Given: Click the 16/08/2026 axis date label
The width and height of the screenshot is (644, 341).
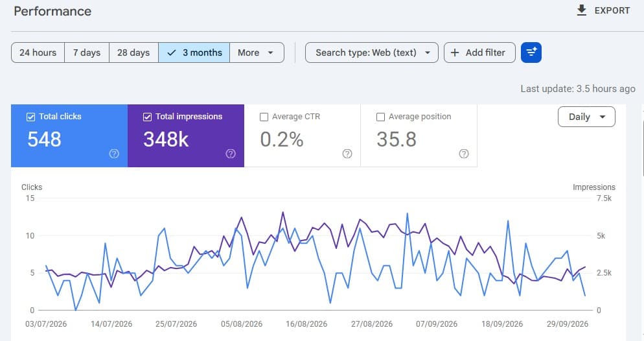Looking at the screenshot, I should (x=306, y=323).
